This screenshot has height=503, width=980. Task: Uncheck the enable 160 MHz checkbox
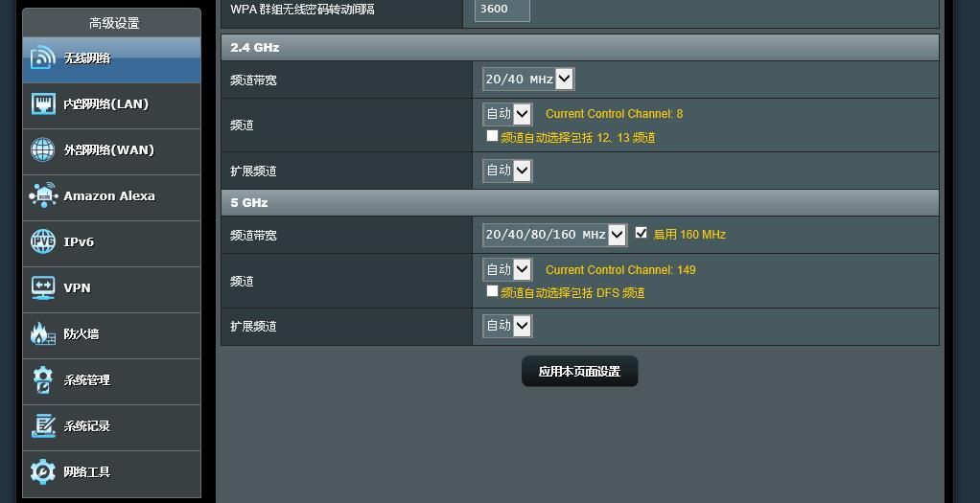point(641,233)
